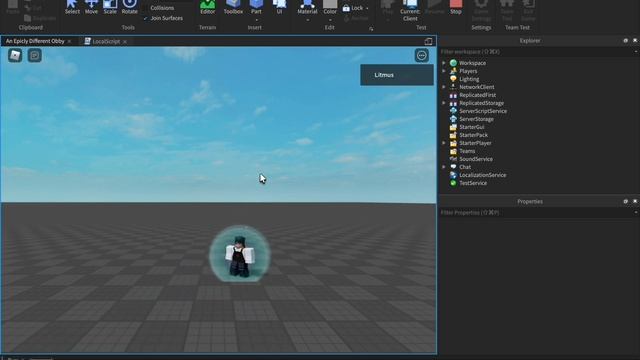Switch Current: Client view
Image resolution: width=640 pixels, height=360 pixels.
pos(410,11)
